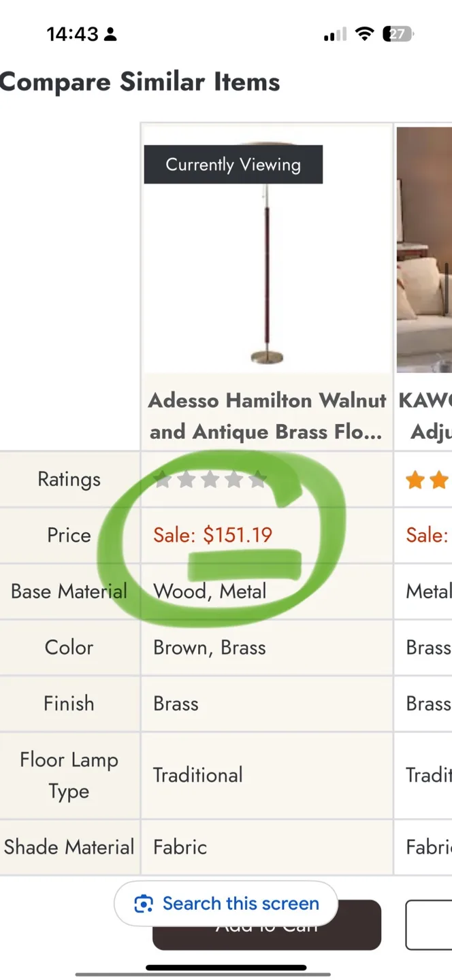Tap the person icon in the status bar
The width and height of the screenshot is (452, 980).
coord(112,33)
